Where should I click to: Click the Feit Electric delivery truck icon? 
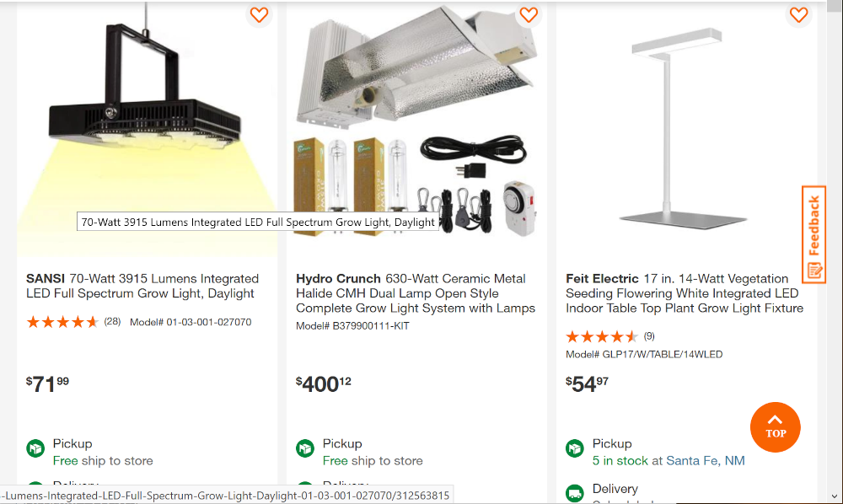(575, 492)
